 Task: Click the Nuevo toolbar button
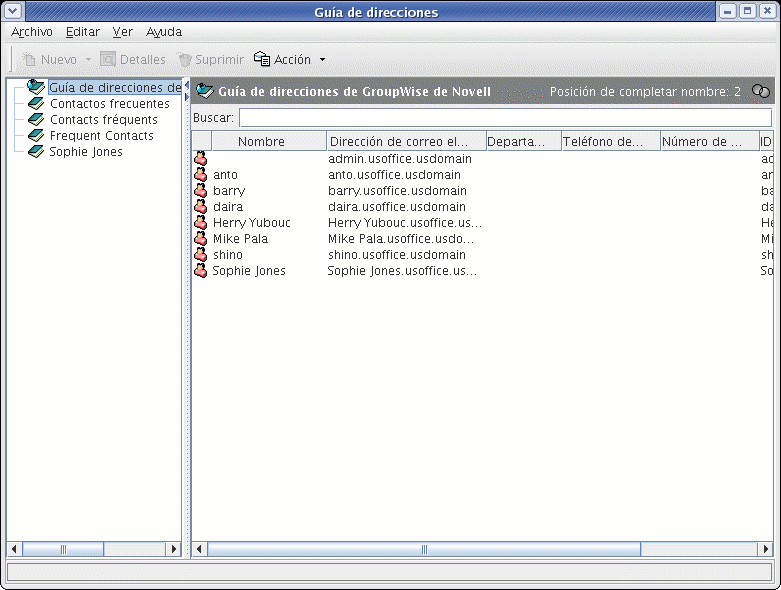click(x=50, y=59)
